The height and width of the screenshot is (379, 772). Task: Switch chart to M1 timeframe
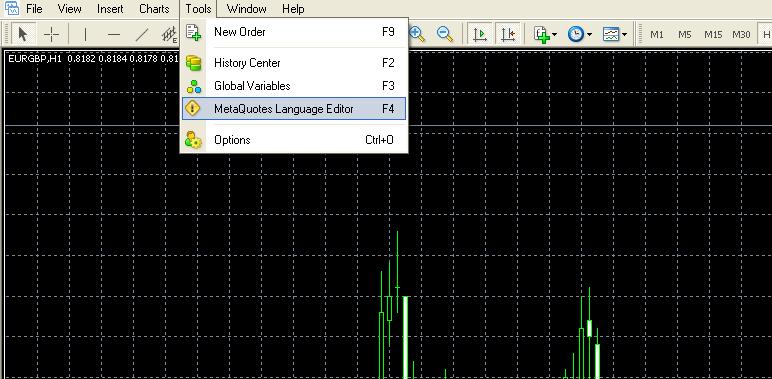click(657, 34)
